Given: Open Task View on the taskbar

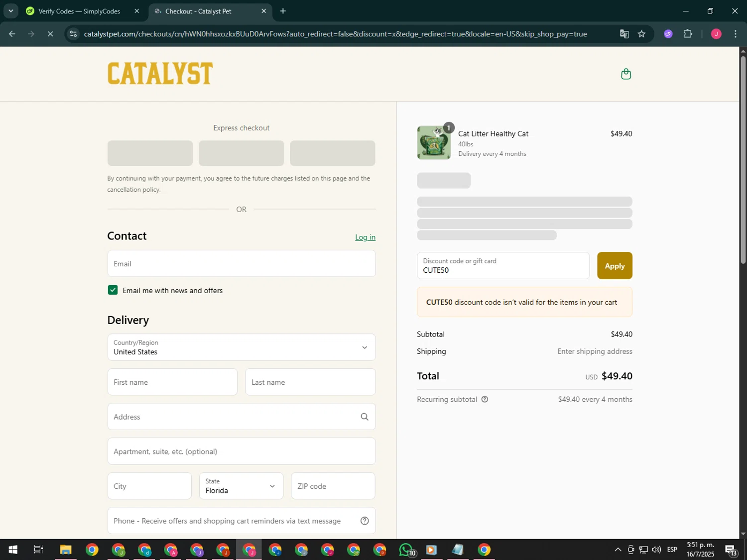Looking at the screenshot, I should click(x=38, y=550).
